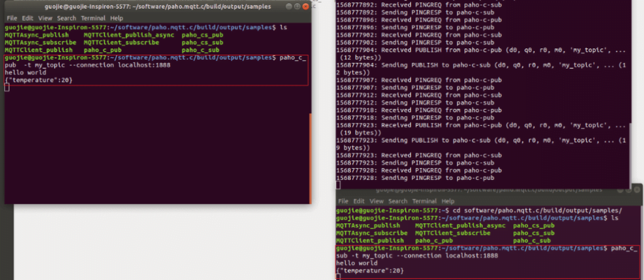
Task: Close the left terminal with orange X
Action: 305,6
